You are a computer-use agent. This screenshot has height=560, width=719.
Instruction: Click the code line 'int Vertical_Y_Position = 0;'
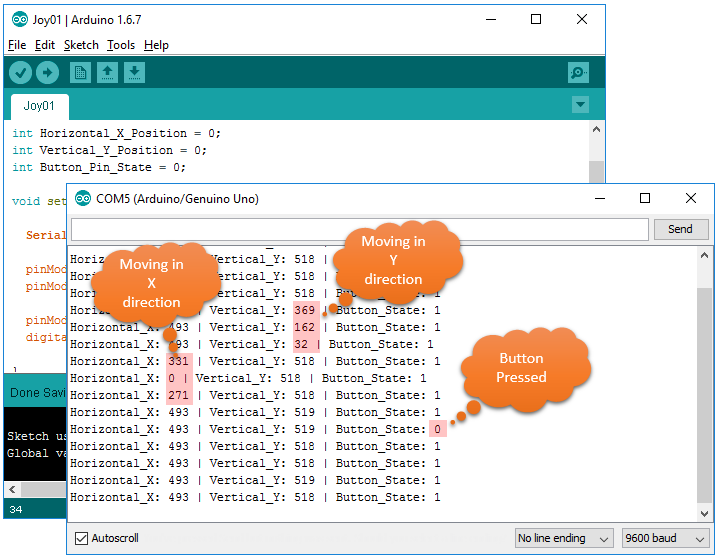[110, 150]
